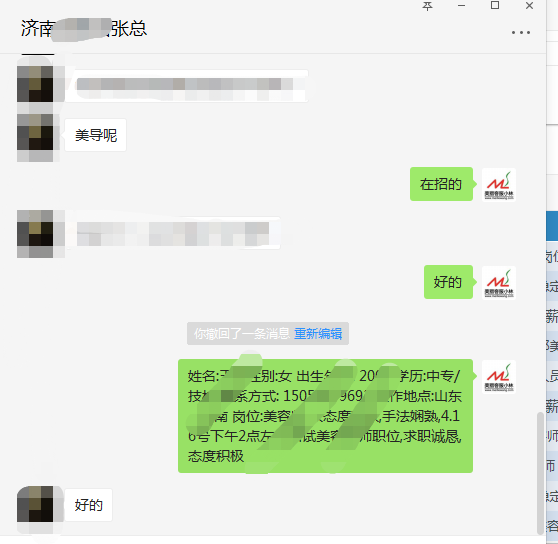
Task: Click the 重新编辑 link to re-edit message
Action: click(x=318, y=334)
